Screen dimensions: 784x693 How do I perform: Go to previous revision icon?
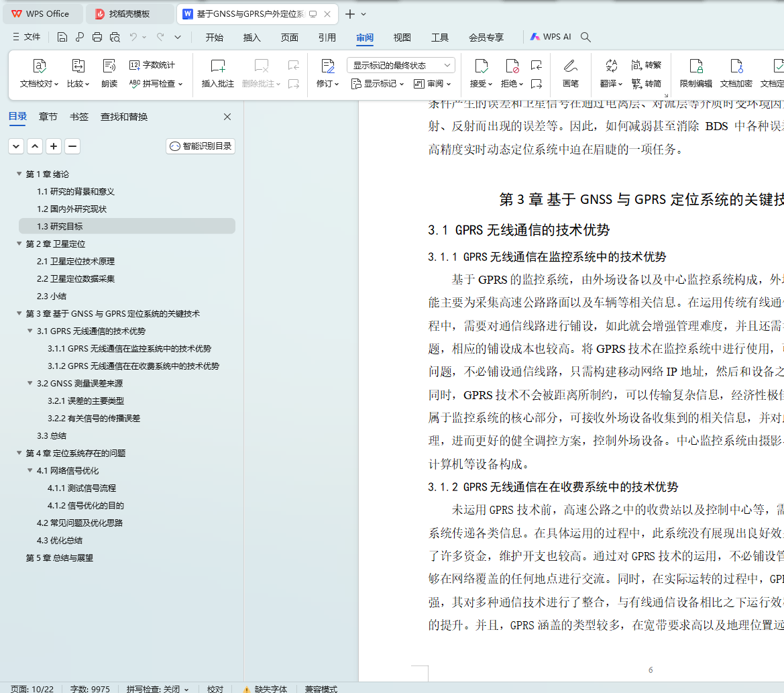(x=537, y=66)
